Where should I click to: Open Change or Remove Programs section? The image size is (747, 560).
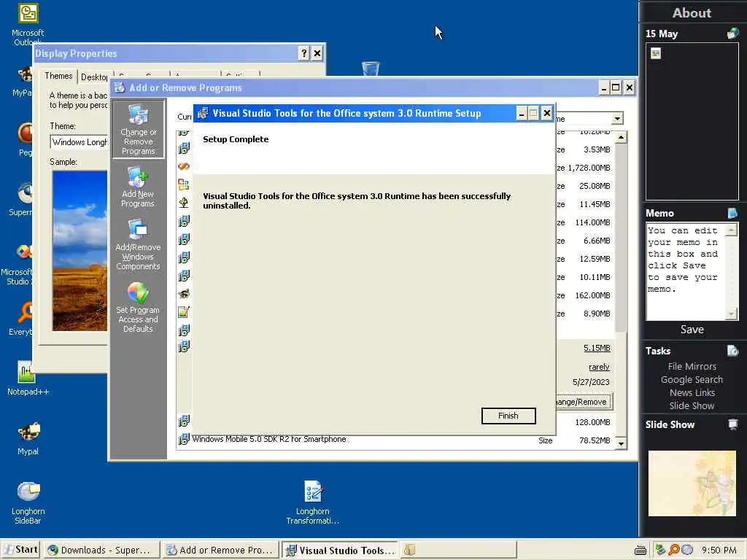click(x=138, y=129)
